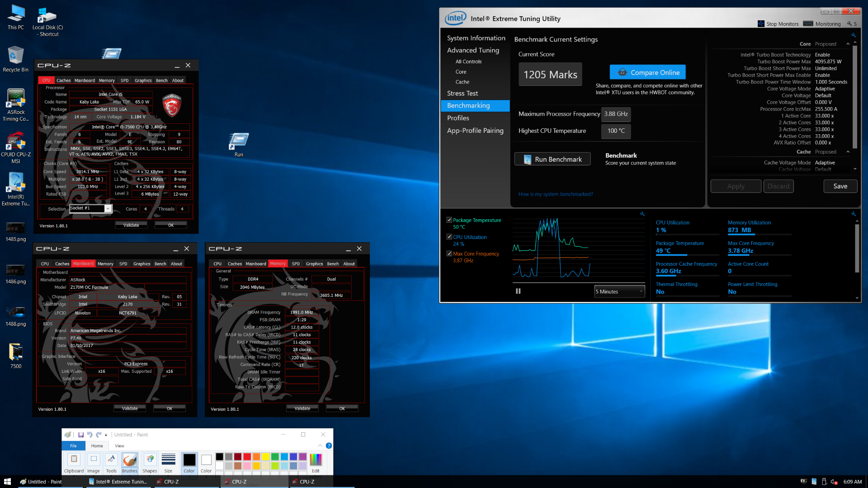Screen dimensions: 868x488
Task: Toggle Max Core Frequency checkbox
Action: 449,253
